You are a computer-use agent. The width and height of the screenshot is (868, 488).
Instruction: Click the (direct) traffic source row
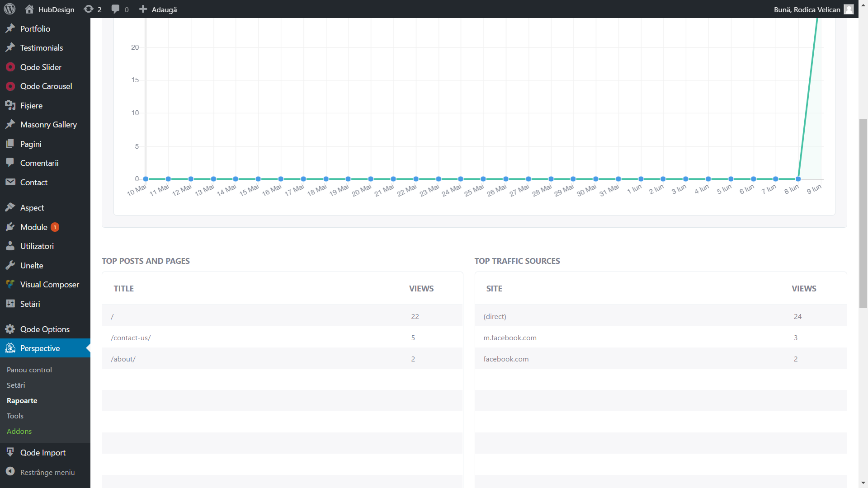pos(660,316)
